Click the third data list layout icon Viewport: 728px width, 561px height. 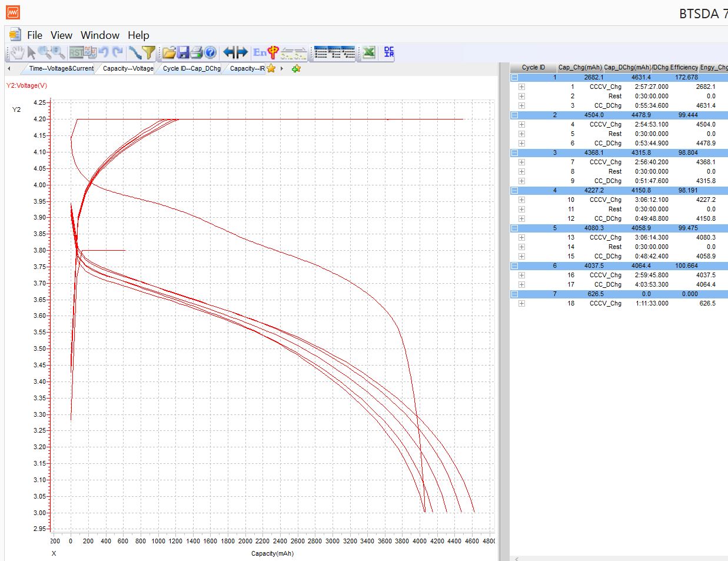click(348, 52)
